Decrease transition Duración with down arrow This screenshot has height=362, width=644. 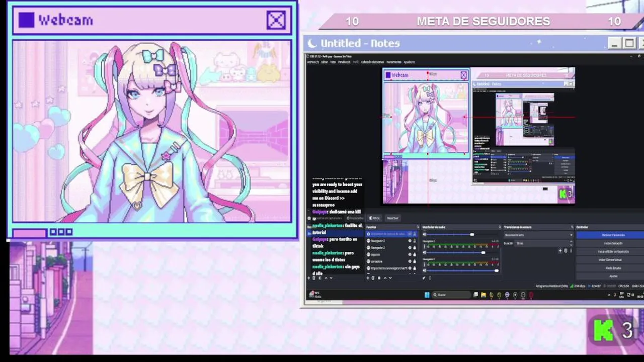click(571, 245)
